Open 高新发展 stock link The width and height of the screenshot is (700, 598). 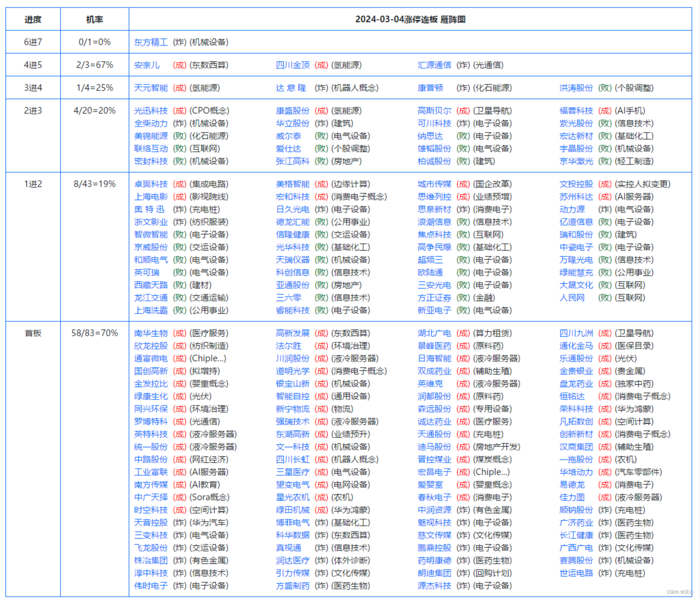[293, 333]
